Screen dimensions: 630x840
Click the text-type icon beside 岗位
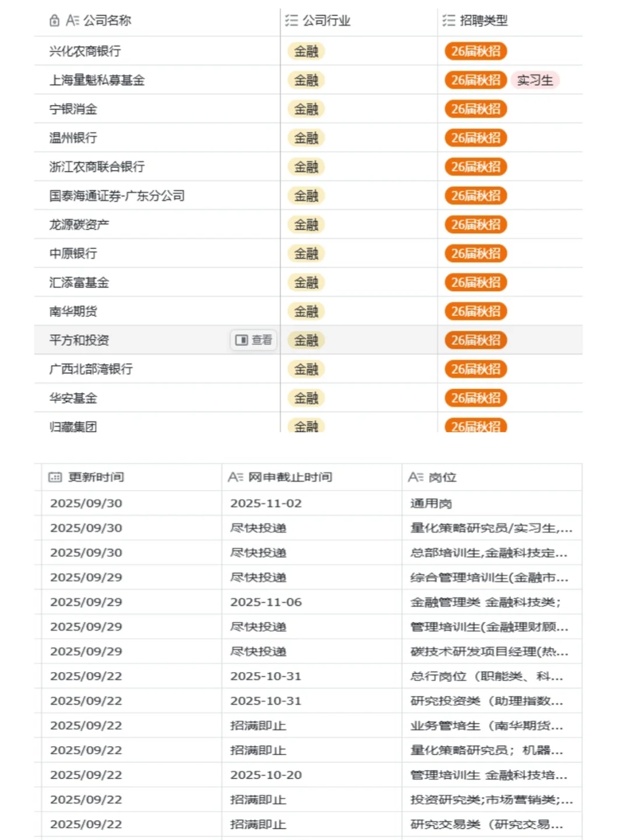point(416,477)
